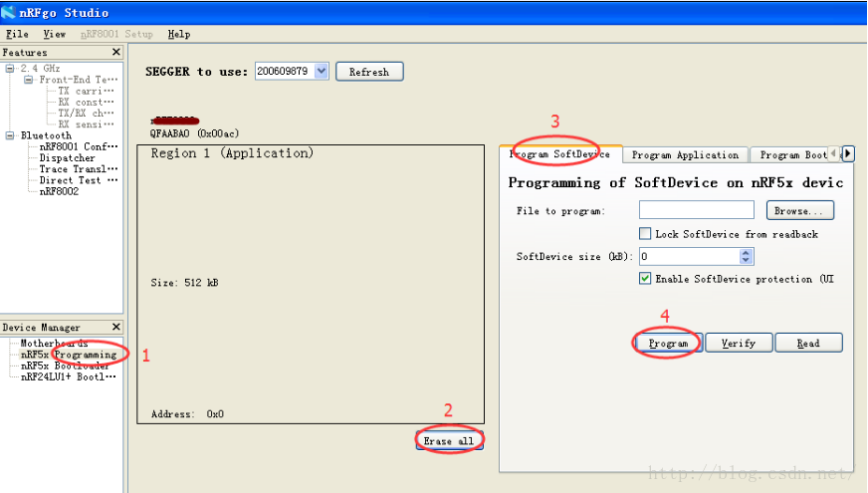Click the File to program input field

[697, 210]
